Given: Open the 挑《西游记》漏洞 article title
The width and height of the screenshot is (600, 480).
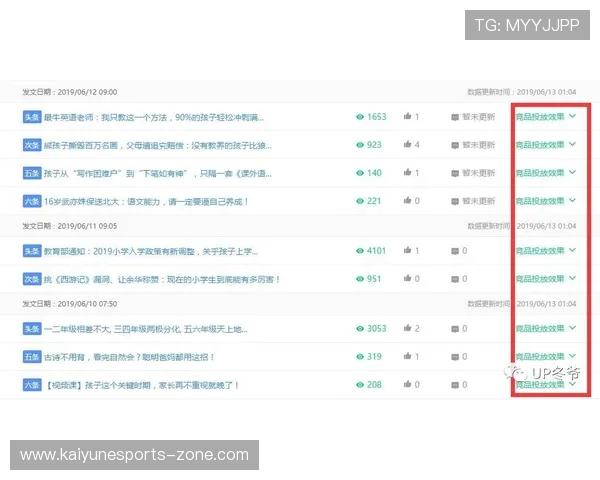Looking at the screenshot, I should click(x=162, y=279).
